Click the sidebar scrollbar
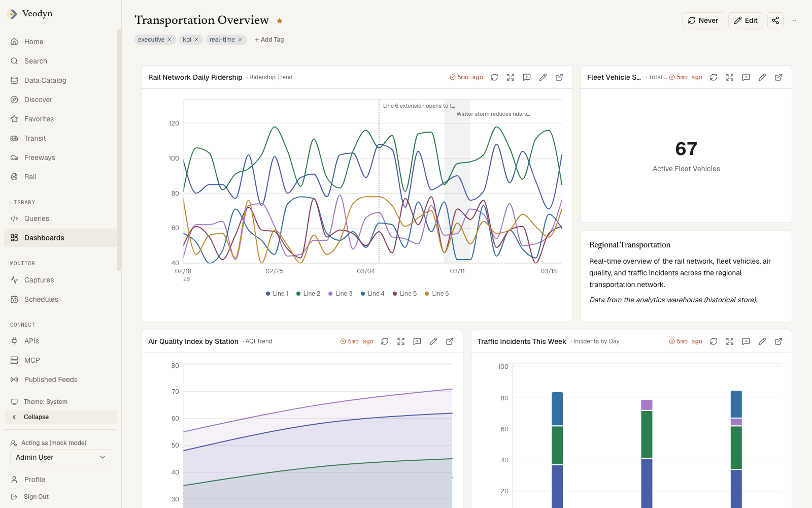812x508 pixels. [119, 150]
